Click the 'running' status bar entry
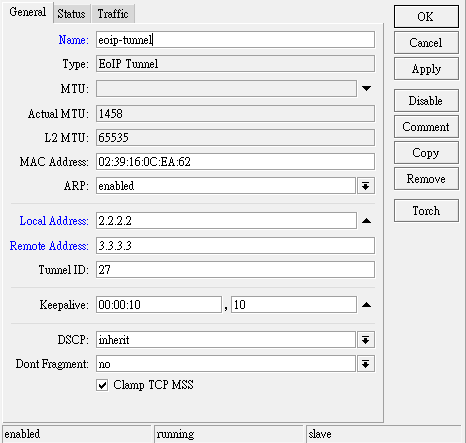The height and width of the screenshot is (443, 466). (229, 434)
